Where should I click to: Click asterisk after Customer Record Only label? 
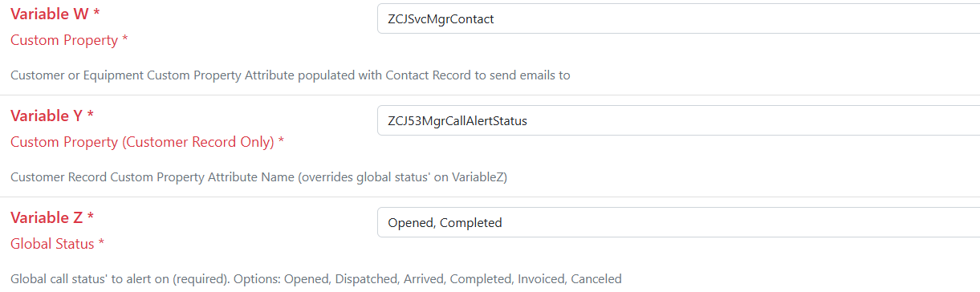281,141
